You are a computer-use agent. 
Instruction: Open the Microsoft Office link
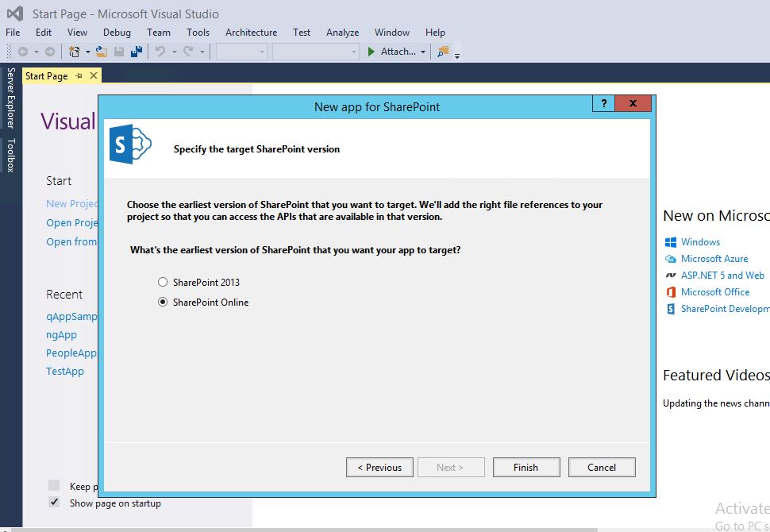715,292
